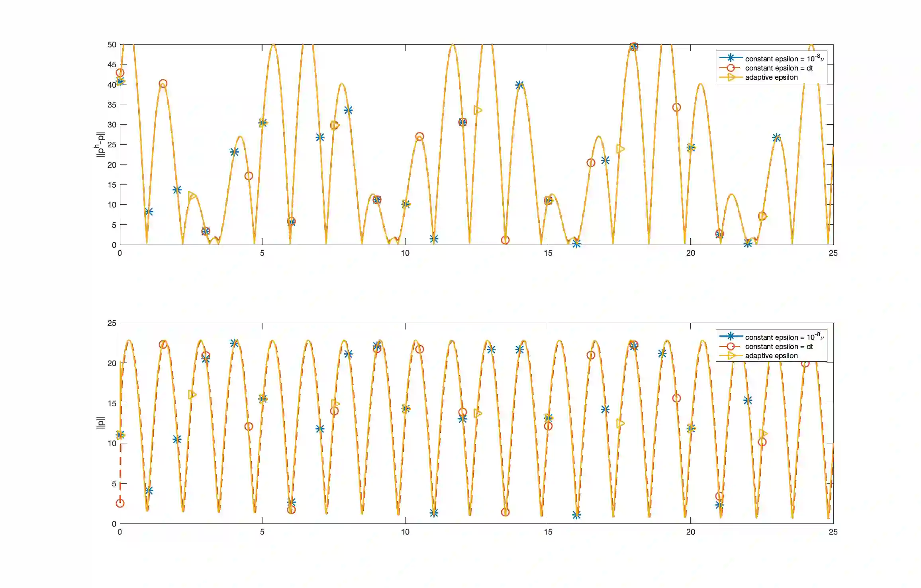
Task: Click yellow triangle icon in top plot legend
Action: [x=731, y=77]
